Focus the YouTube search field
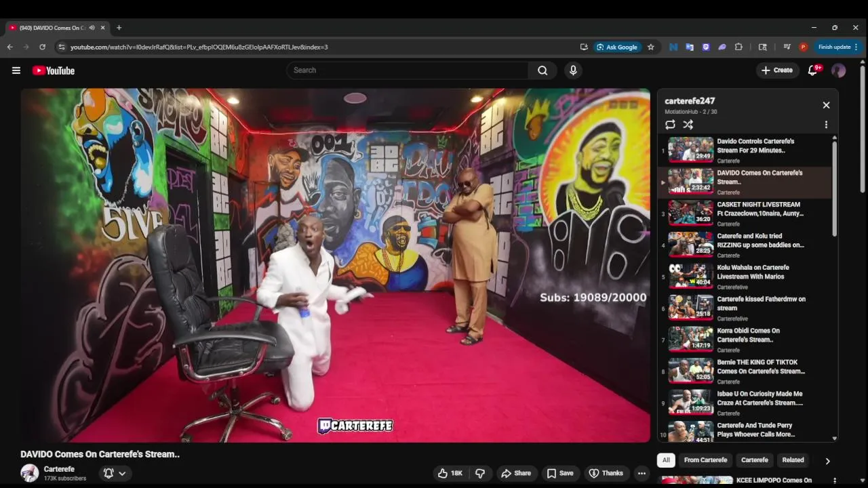 click(x=408, y=70)
